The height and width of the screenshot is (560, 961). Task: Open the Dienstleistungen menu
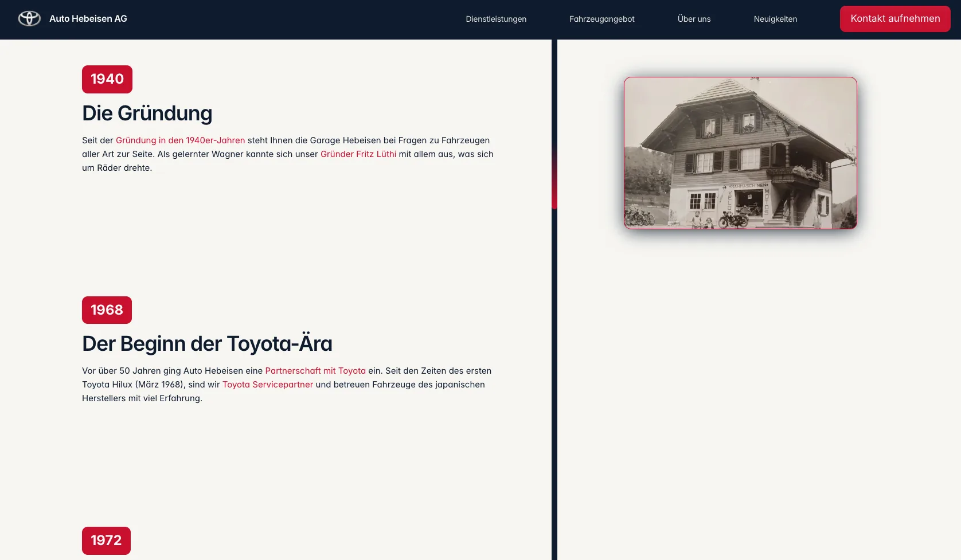tap(496, 19)
